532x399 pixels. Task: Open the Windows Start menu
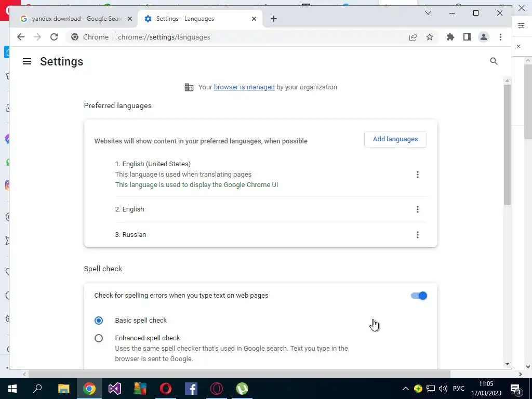click(x=12, y=389)
